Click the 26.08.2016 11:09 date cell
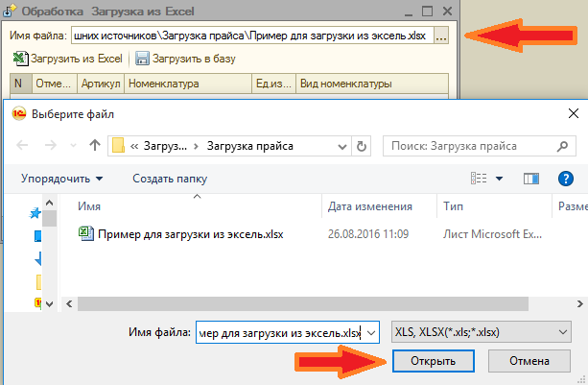The height and width of the screenshot is (385, 588). 368,234
